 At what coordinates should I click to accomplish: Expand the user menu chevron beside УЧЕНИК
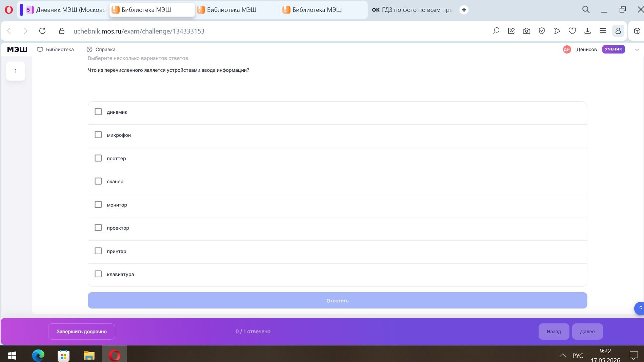pyautogui.click(x=637, y=49)
